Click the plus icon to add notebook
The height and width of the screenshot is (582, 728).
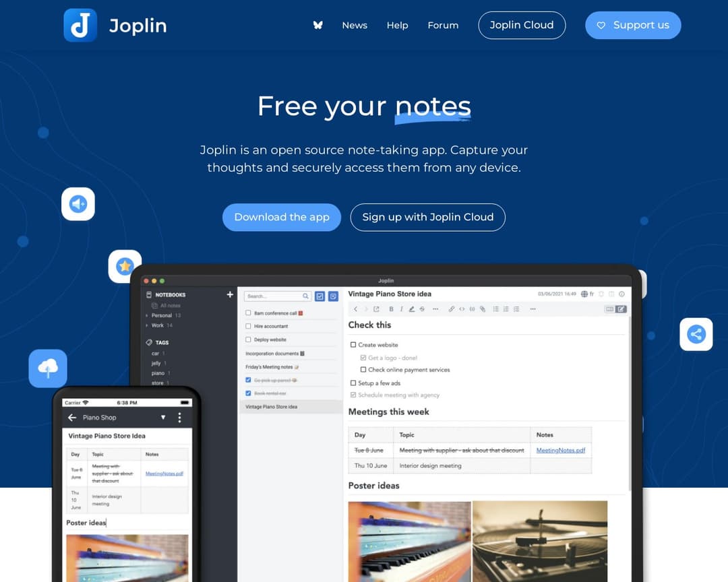pos(230,294)
